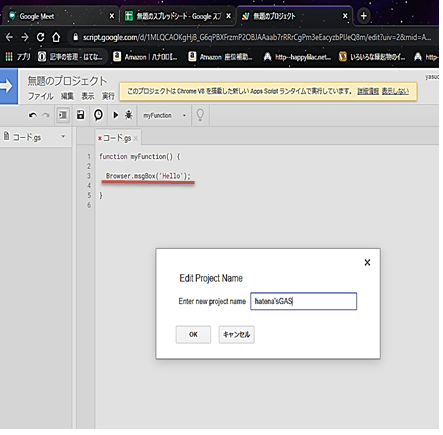Close the Edit Project Name dialog with X
Viewport: 443px width, 435px height.
click(x=367, y=263)
